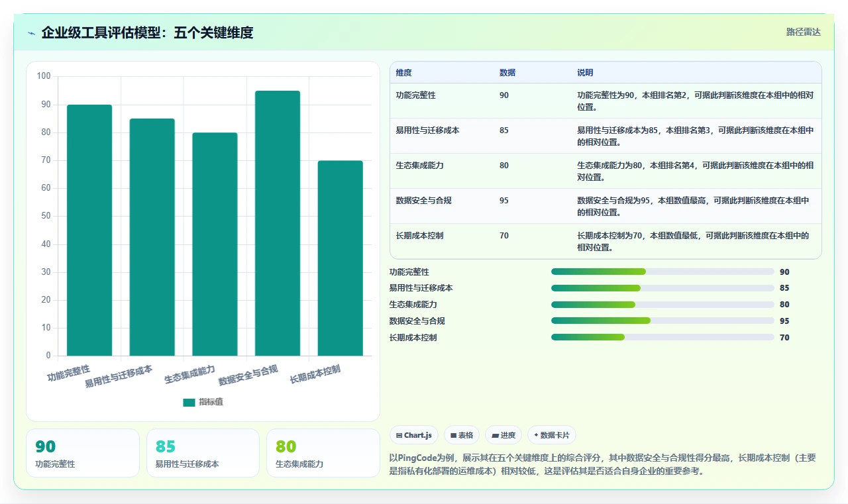Click the value 95 in the table
Screen dimensions: 848x504
pos(504,201)
